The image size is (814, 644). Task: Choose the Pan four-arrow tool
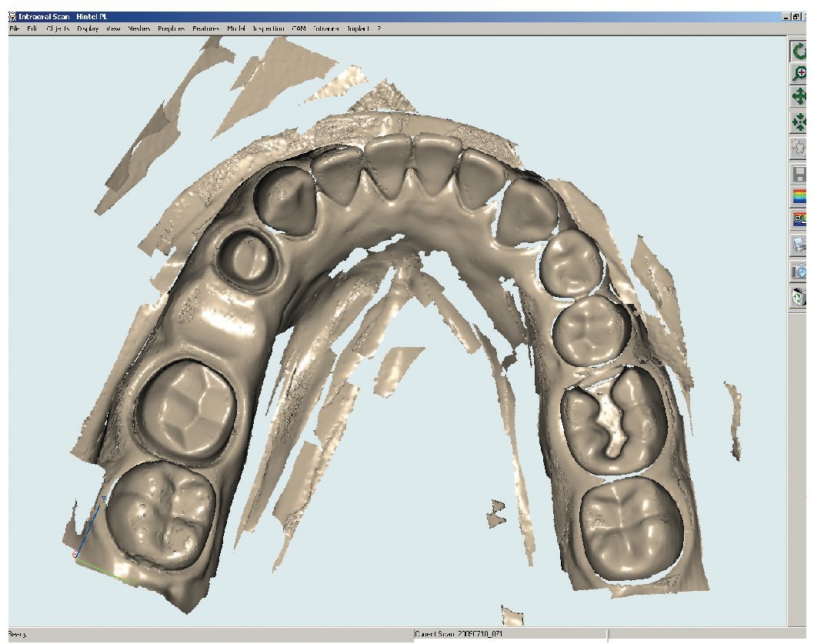coord(801,98)
